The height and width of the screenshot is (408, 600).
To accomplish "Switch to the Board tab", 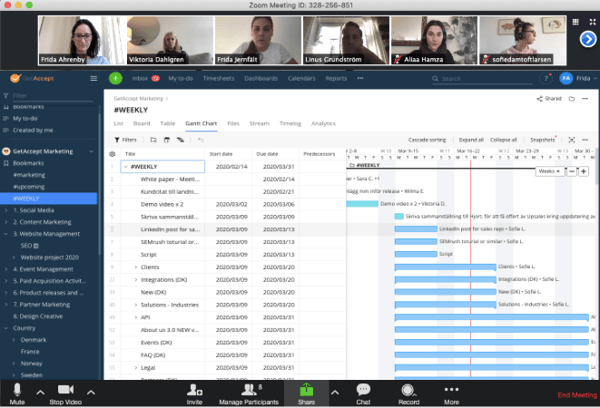I will click(x=142, y=123).
